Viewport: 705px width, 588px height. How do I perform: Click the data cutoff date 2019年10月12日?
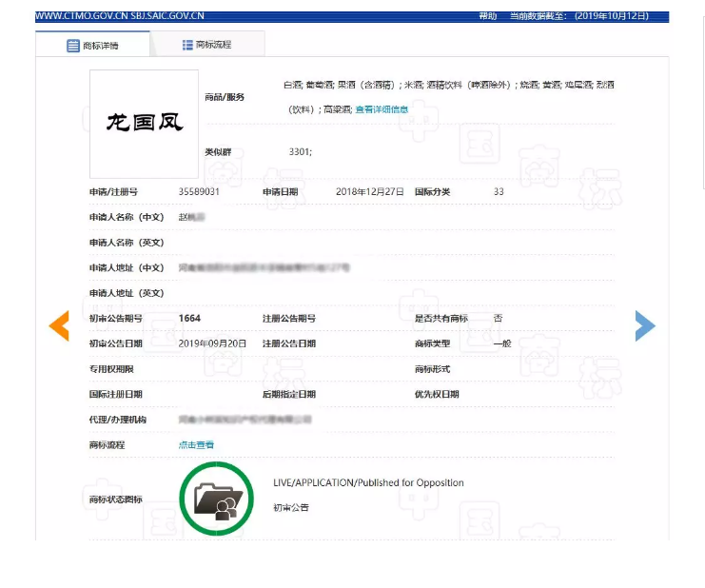pos(612,16)
